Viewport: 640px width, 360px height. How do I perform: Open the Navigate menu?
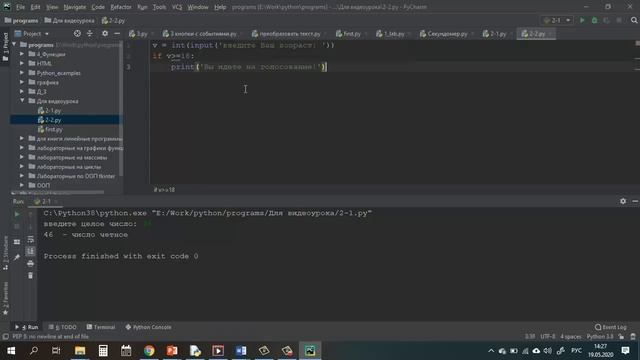click(75, 7)
